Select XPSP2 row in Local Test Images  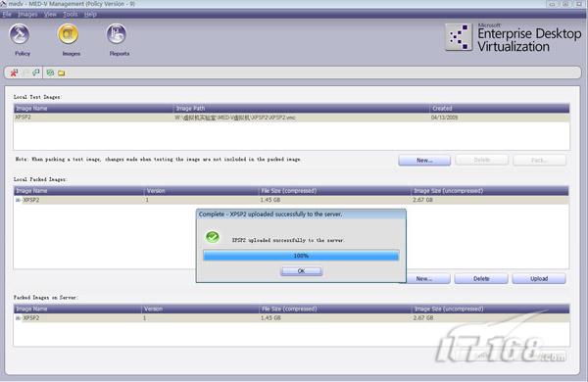291,118
